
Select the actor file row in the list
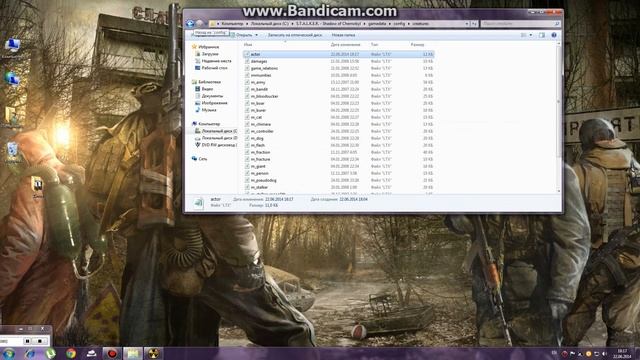[339, 54]
